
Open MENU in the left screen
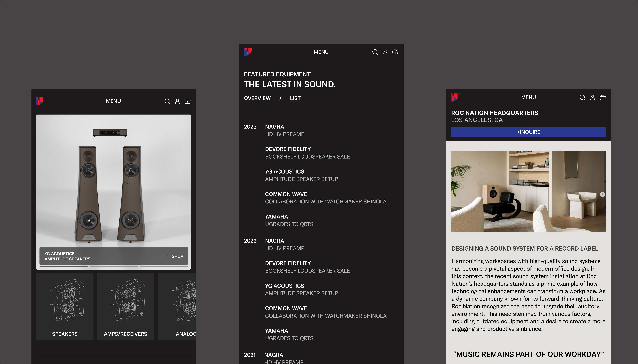[x=113, y=101]
